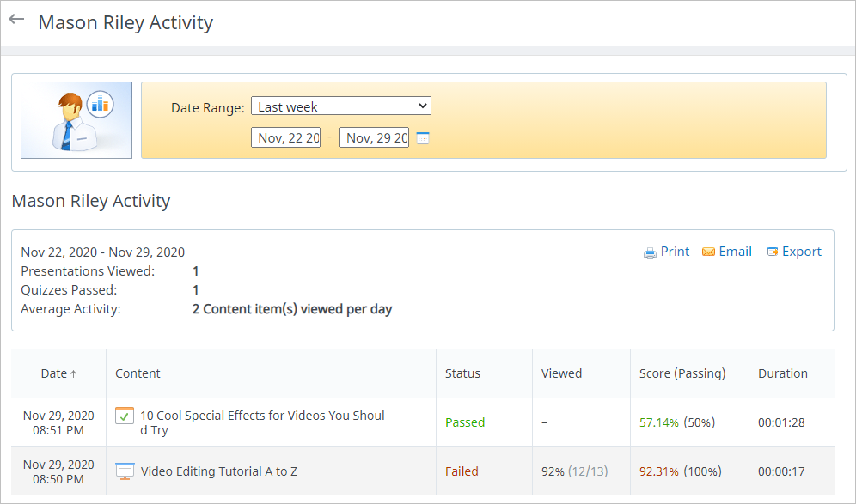Viewport: 856px width, 504px height.
Task: Click the presentation icon beside Video Editing Tutorial
Action: point(125,471)
